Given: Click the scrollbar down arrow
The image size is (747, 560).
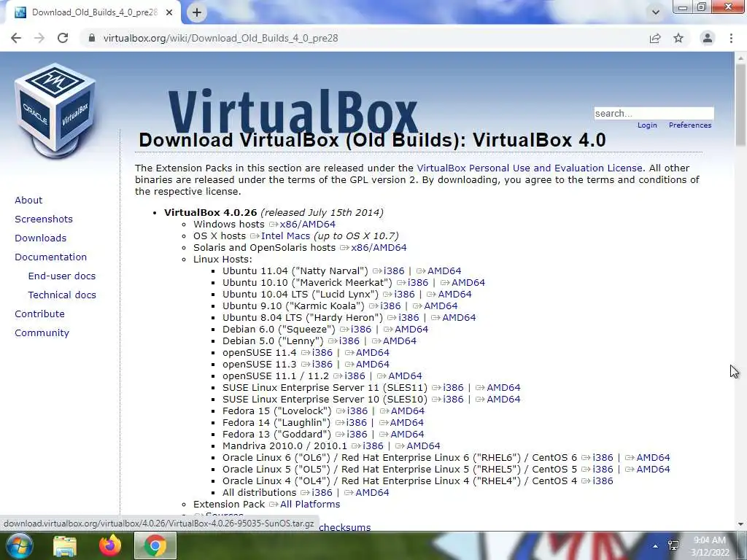Looking at the screenshot, I should tap(740, 524).
